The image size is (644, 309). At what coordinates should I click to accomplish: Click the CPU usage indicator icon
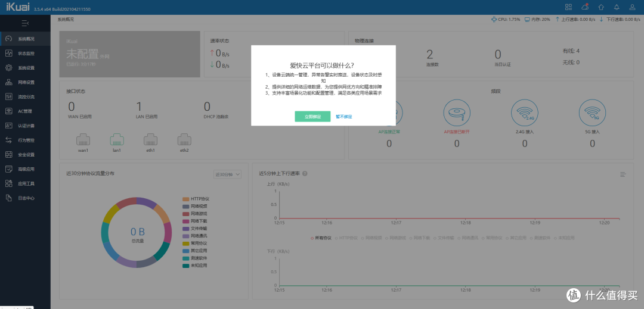click(x=494, y=19)
